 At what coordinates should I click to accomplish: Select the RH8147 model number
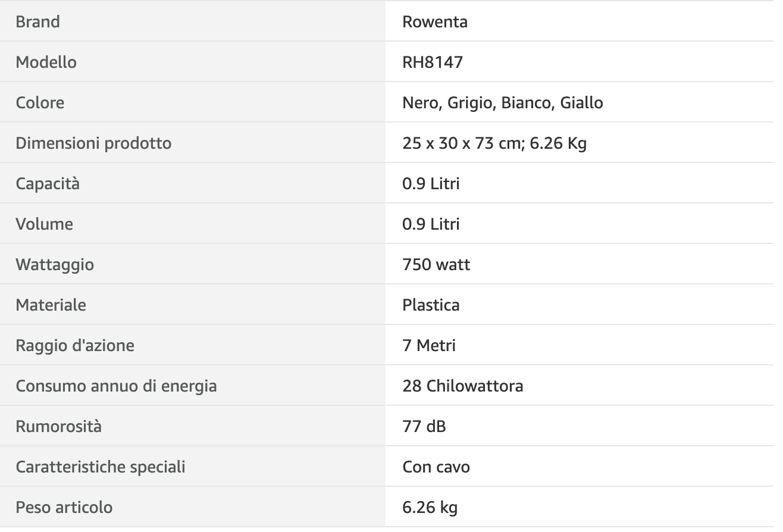pyautogui.click(x=433, y=62)
